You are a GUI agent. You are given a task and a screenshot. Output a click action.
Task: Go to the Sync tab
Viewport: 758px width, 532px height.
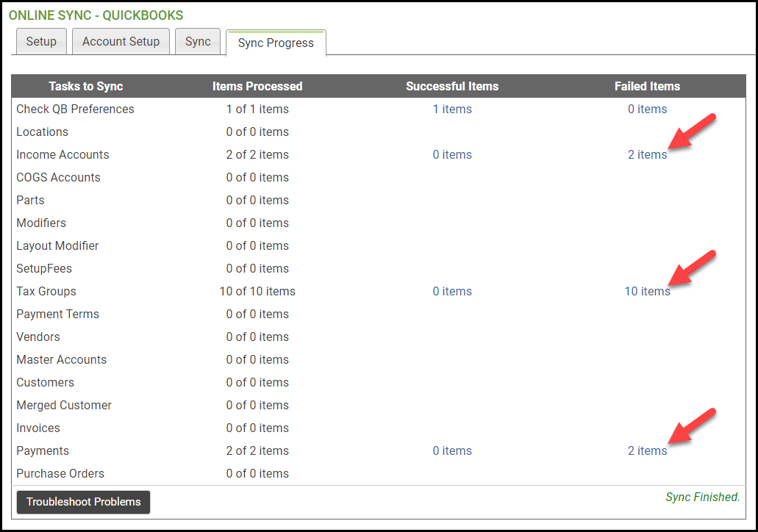(198, 42)
